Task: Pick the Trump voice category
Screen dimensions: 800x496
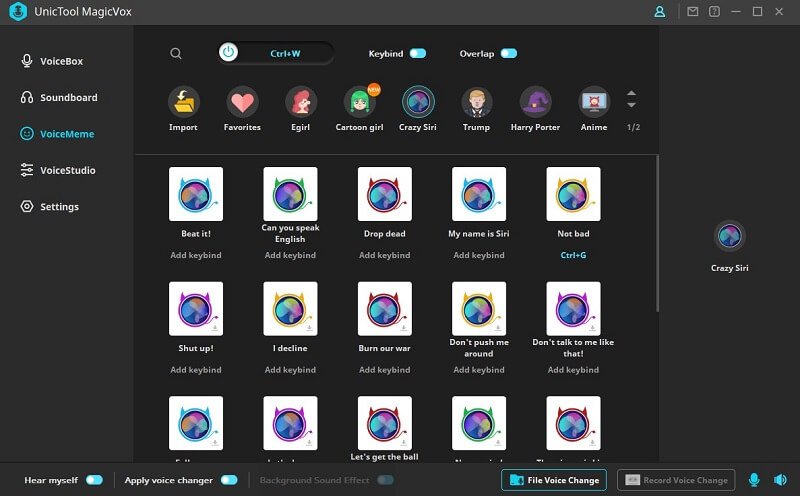Action: 477,102
